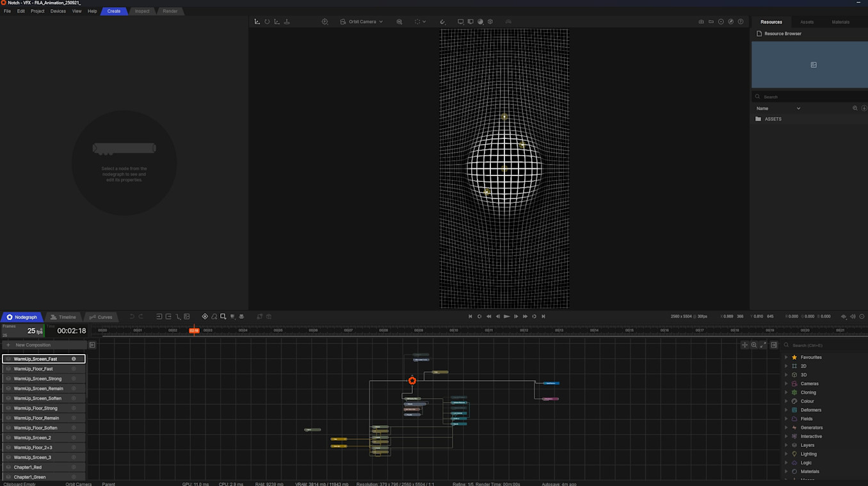Screen dimensions: 868x486
Task: Expand the Deformers node category
Action: [x=786, y=410]
